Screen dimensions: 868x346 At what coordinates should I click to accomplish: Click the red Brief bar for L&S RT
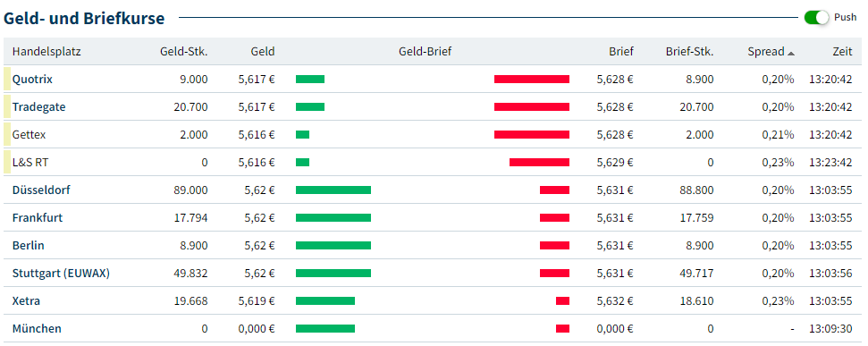[539, 162]
